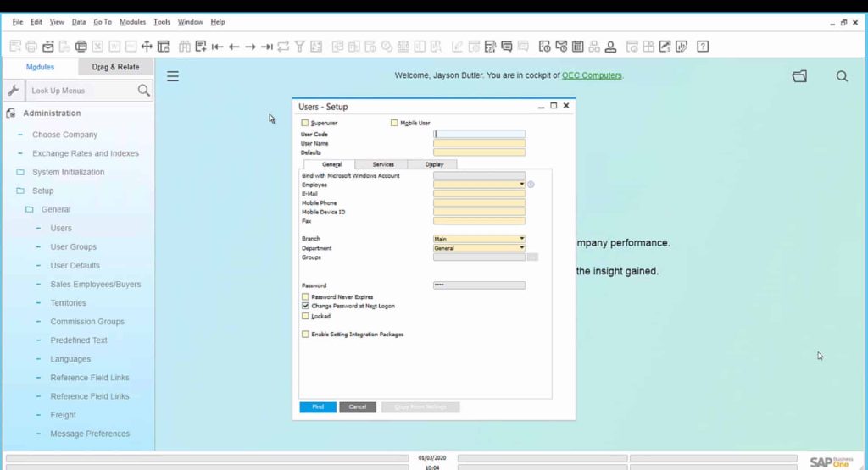Go to the next record arrow
868x470 pixels.
250,47
